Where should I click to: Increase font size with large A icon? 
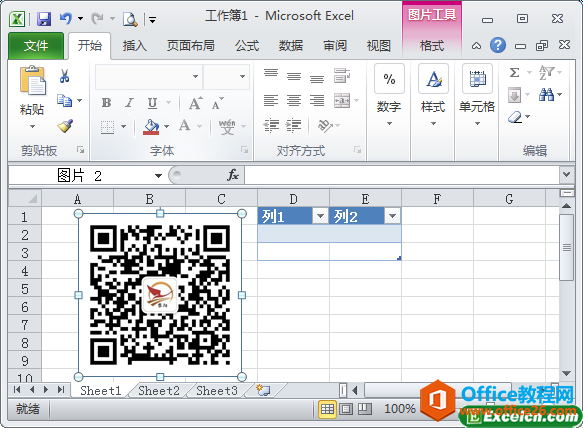196,103
